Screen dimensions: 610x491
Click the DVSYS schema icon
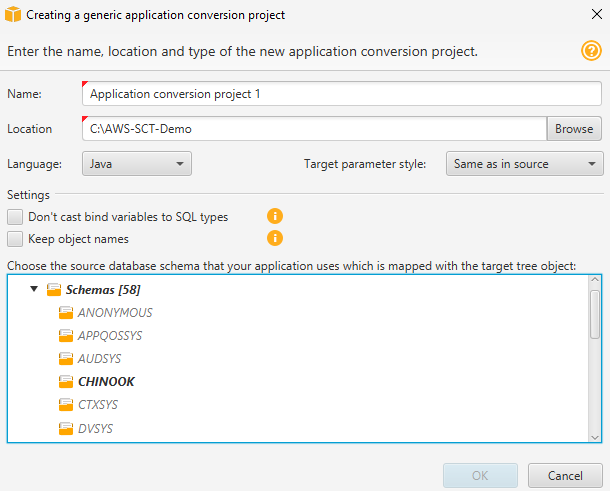67,428
